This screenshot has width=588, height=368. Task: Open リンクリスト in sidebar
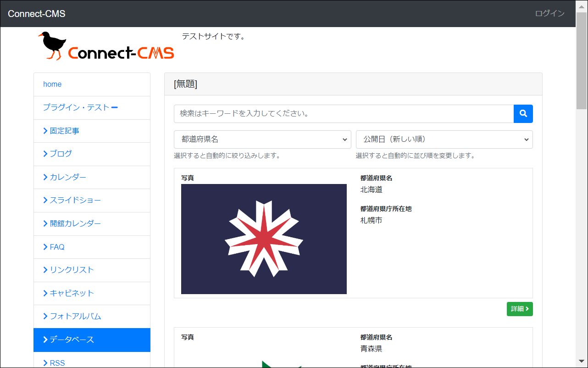point(92,270)
